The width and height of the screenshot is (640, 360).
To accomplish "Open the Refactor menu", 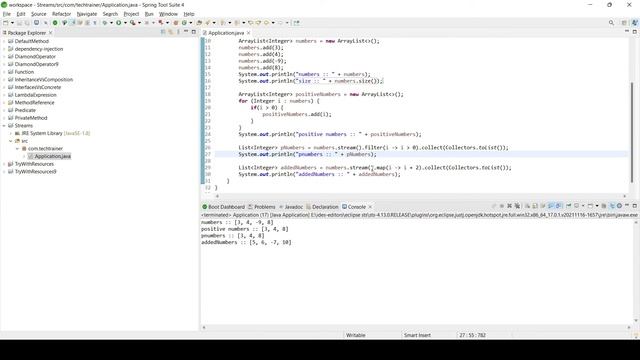I will [61, 14].
